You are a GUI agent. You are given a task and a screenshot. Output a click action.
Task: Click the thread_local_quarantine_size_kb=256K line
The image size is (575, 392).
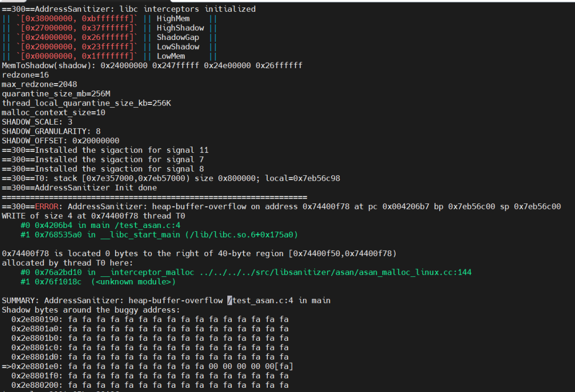pos(87,103)
